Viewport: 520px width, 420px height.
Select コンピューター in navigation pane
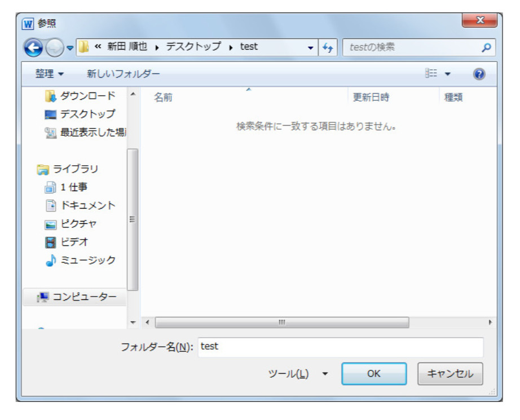(83, 297)
